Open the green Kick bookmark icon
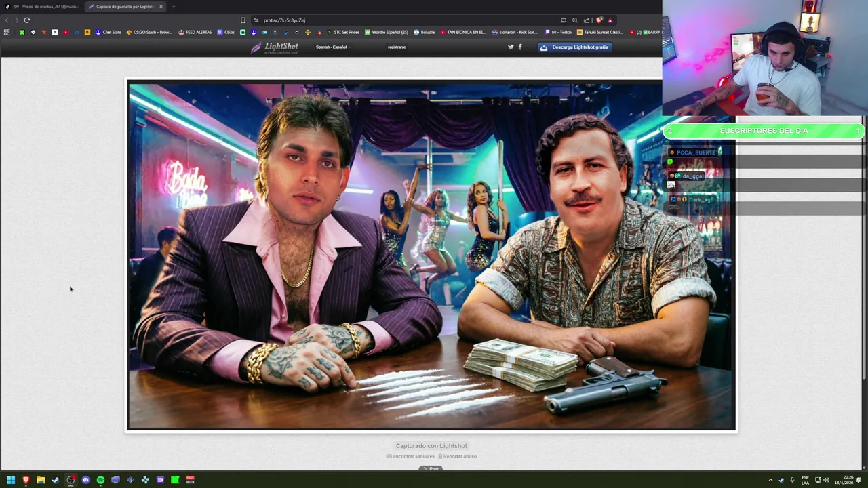The width and height of the screenshot is (868, 488). (22, 32)
